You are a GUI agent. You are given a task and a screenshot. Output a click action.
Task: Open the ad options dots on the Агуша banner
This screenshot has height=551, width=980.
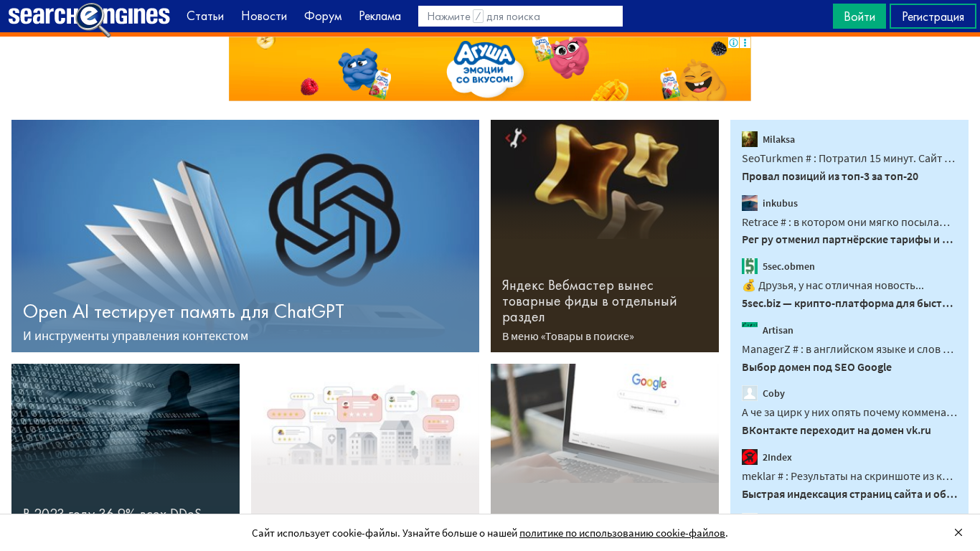[x=745, y=43]
